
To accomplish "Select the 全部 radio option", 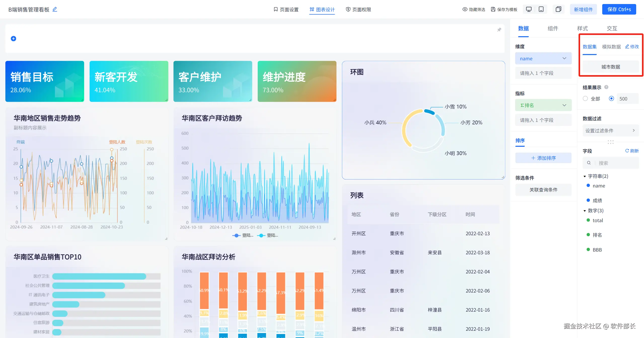I will (x=585, y=99).
